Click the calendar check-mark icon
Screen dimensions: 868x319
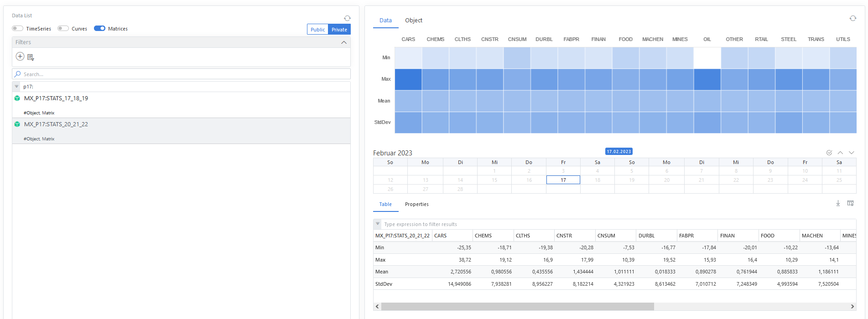point(829,153)
